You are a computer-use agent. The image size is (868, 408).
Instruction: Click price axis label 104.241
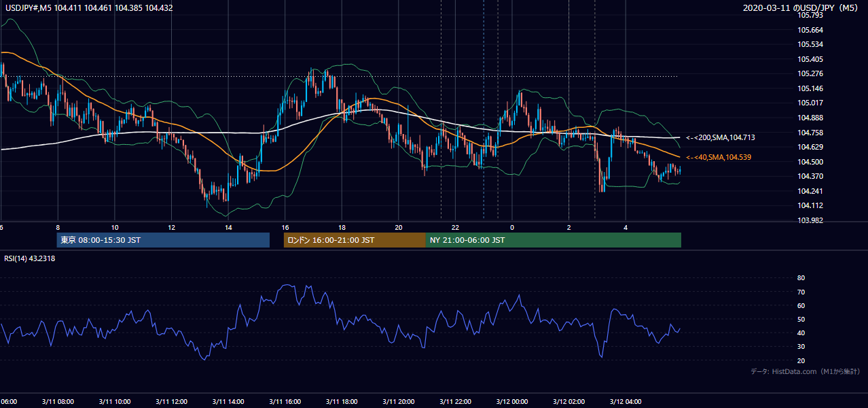(x=810, y=191)
